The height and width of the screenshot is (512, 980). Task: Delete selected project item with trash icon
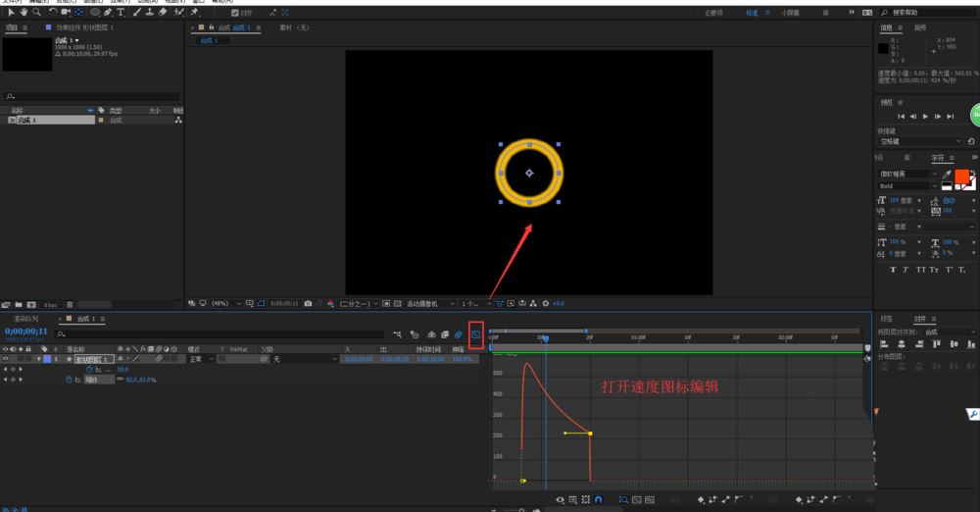pos(70,305)
